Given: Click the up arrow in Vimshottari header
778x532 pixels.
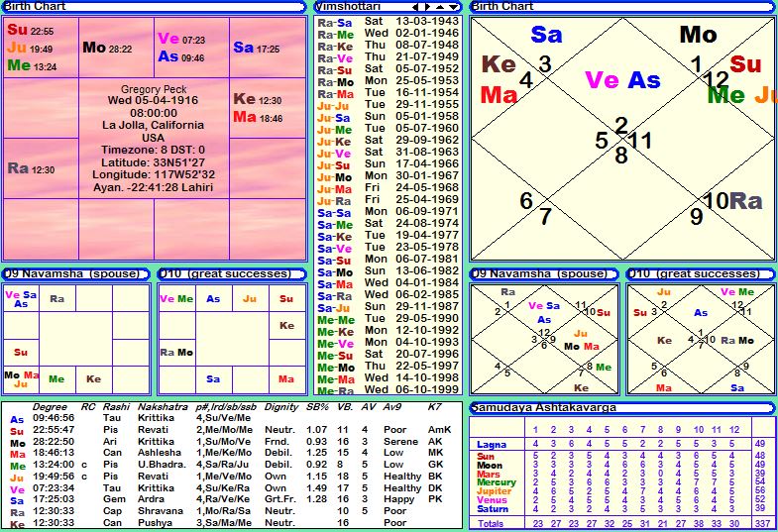Looking at the screenshot, I should pyautogui.click(x=440, y=7).
